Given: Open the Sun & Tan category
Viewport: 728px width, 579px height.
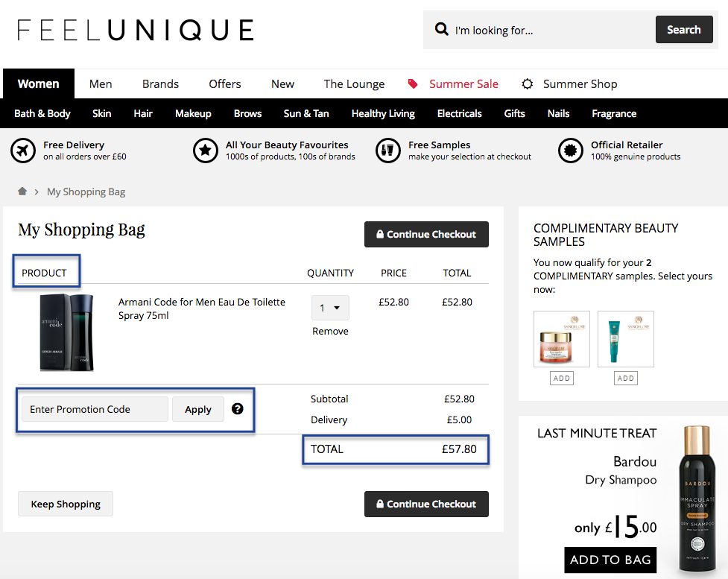Looking at the screenshot, I should click(306, 114).
